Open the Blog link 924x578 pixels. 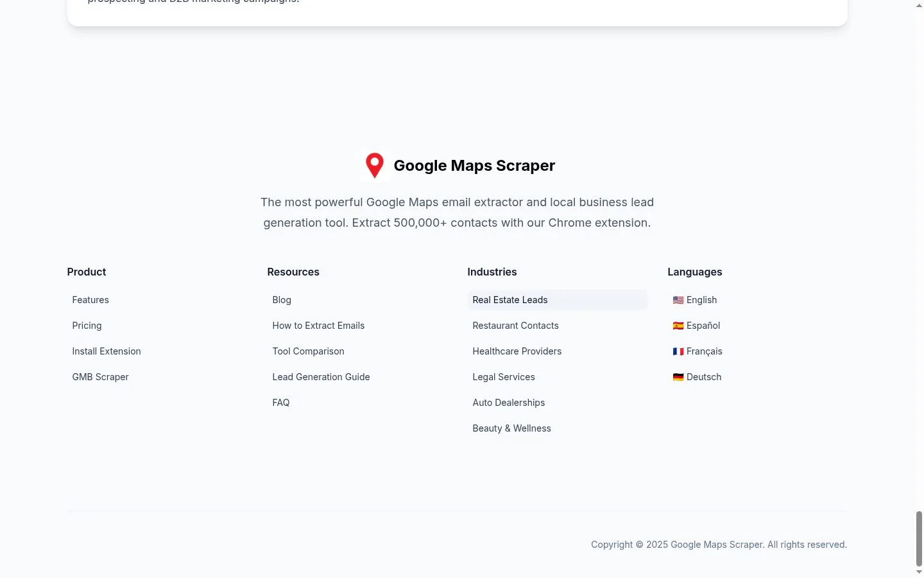pos(282,300)
